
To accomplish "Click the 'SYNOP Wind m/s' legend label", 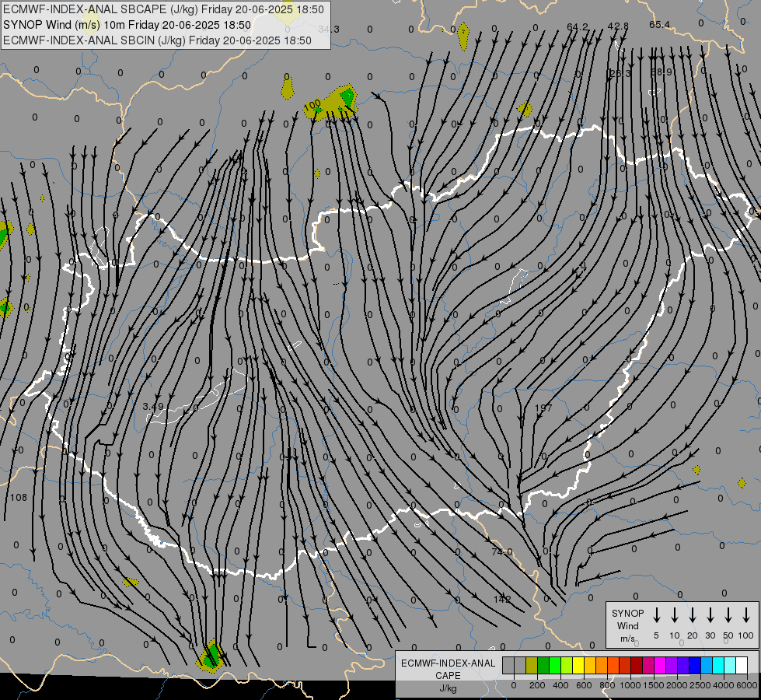I will (627, 625).
